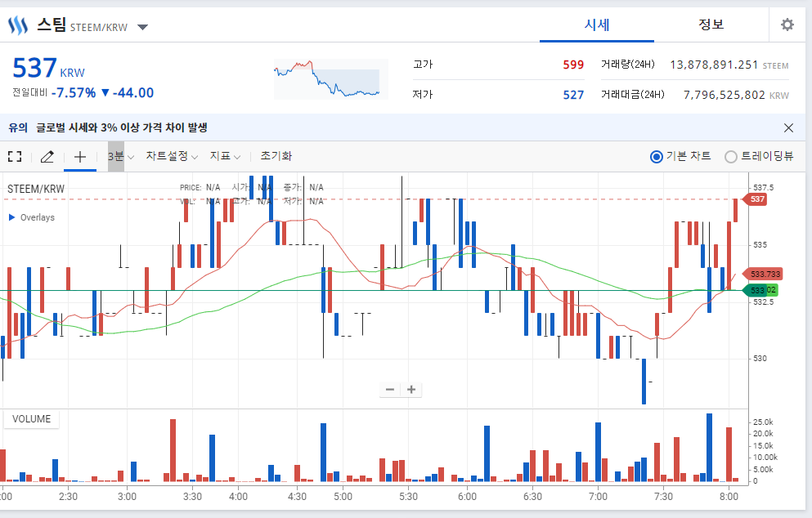Click the -44.00 change amount
812x518 pixels.
point(133,92)
